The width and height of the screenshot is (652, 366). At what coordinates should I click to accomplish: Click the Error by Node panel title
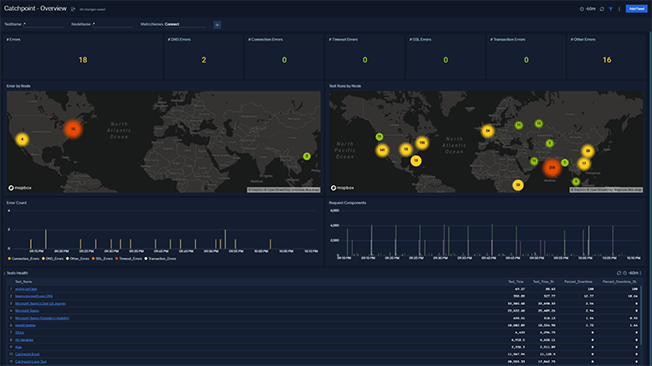coord(18,86)
